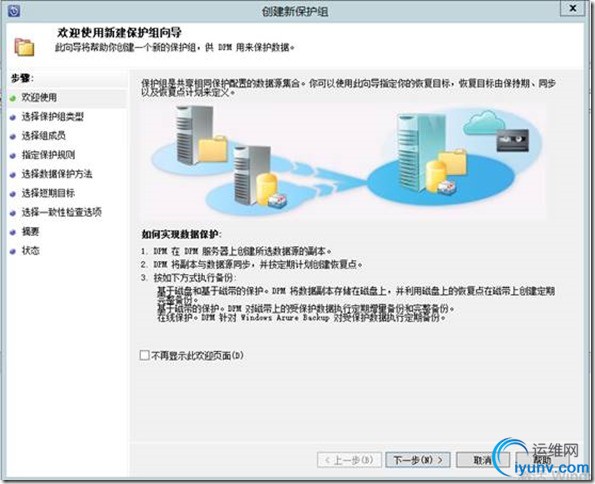Close the 创建新保护组 dialog
Image resolution: width=595 pixels, height=484 pixels.
(x=573, y=8)
